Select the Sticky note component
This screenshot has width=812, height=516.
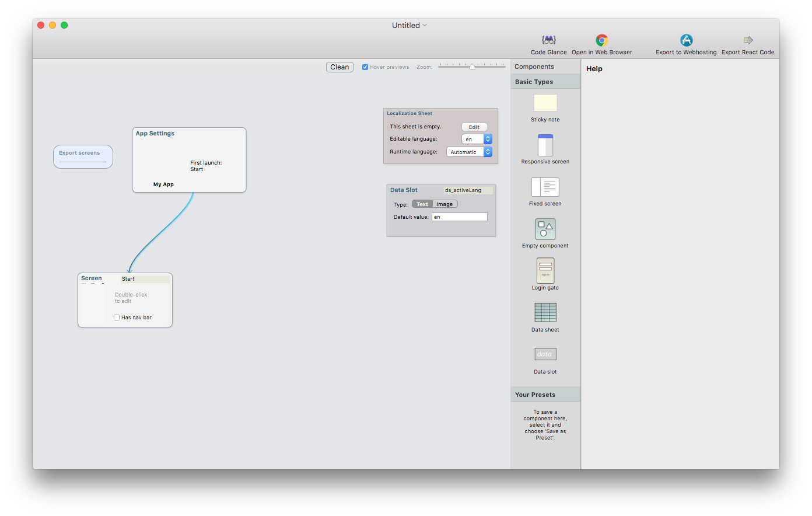pos(545,103)
